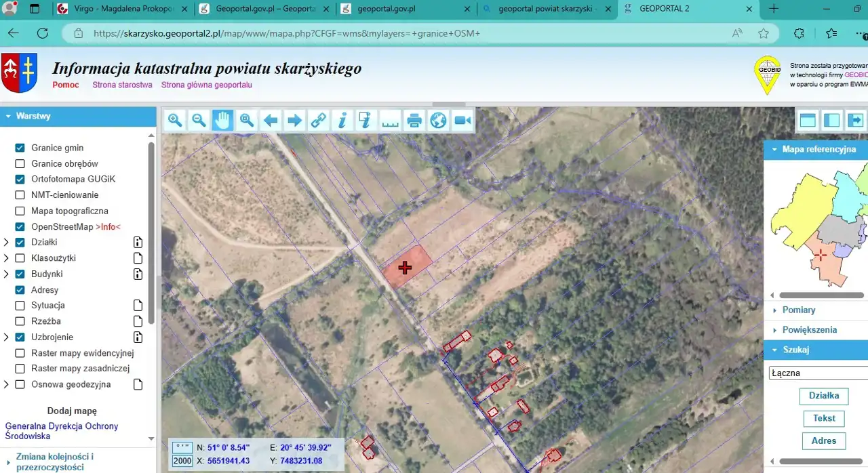This screenshot has height=473, width=868.
Task: Click the zoom in magnifier tool
Action: pyautogui.click(x=175, y=121)
